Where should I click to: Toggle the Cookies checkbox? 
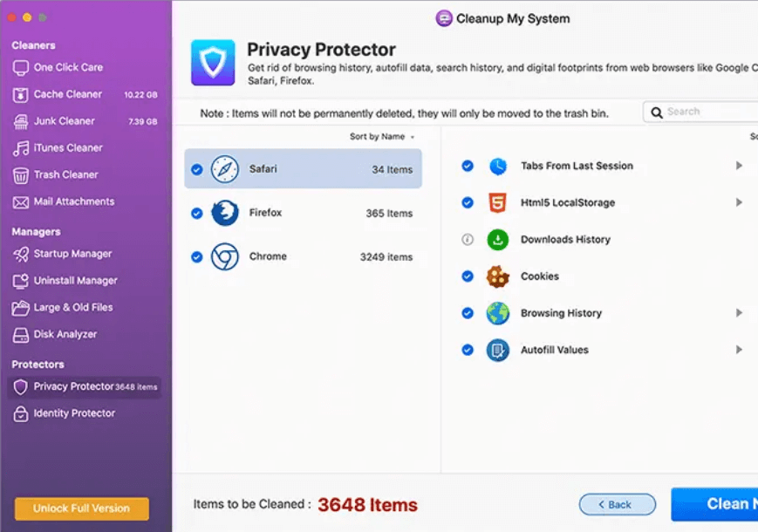tap(468, 276)
